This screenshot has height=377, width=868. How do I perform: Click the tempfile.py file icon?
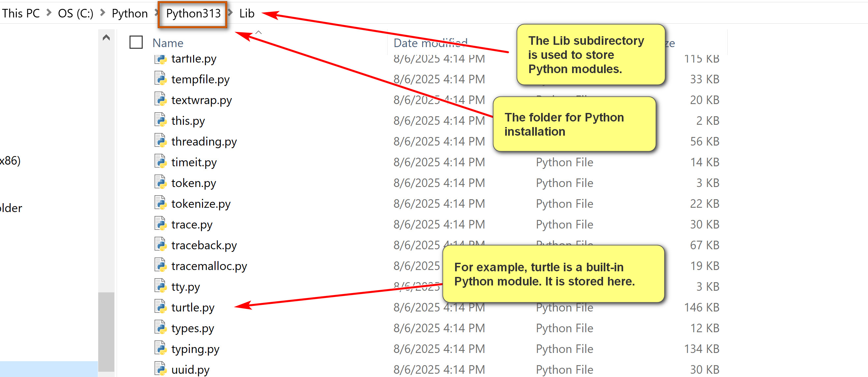160,79
